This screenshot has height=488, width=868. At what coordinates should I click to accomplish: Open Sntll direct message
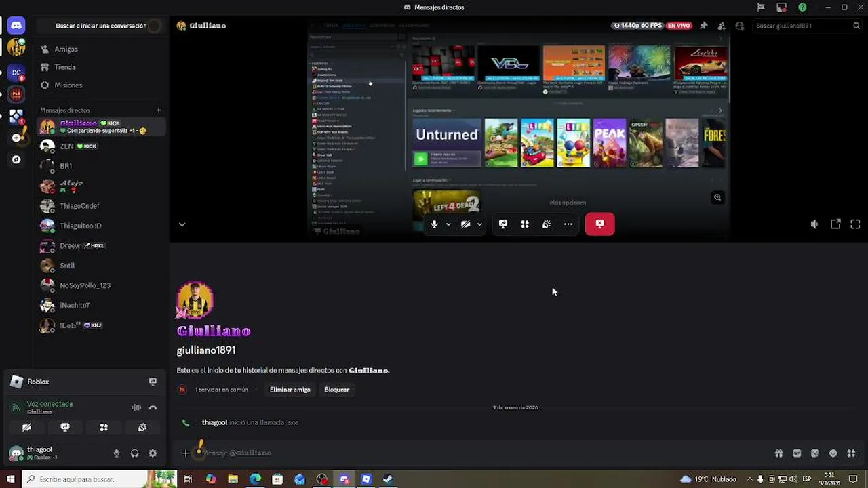(100, 266)
